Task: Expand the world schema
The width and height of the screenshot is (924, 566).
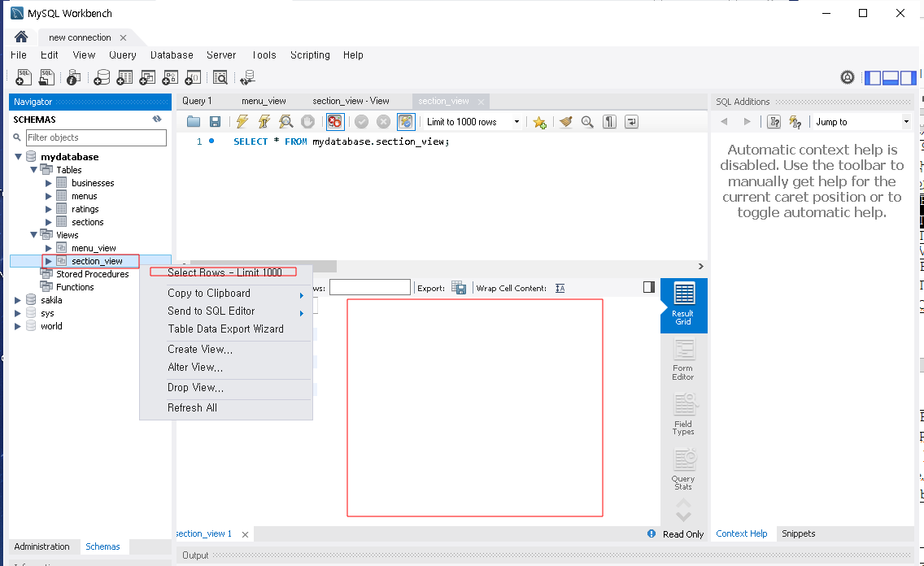Action: 18,326
